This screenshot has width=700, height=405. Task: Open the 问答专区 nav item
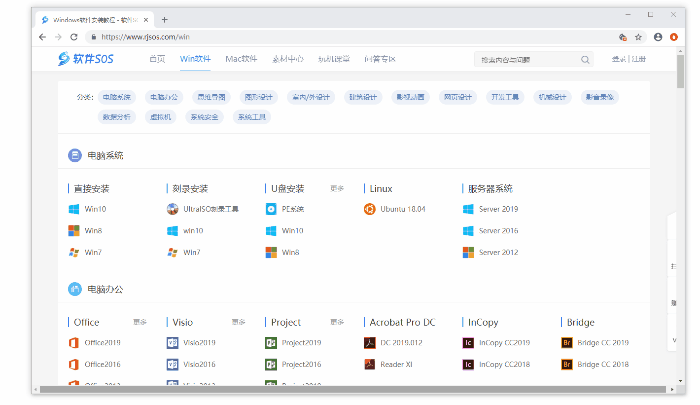379,59
